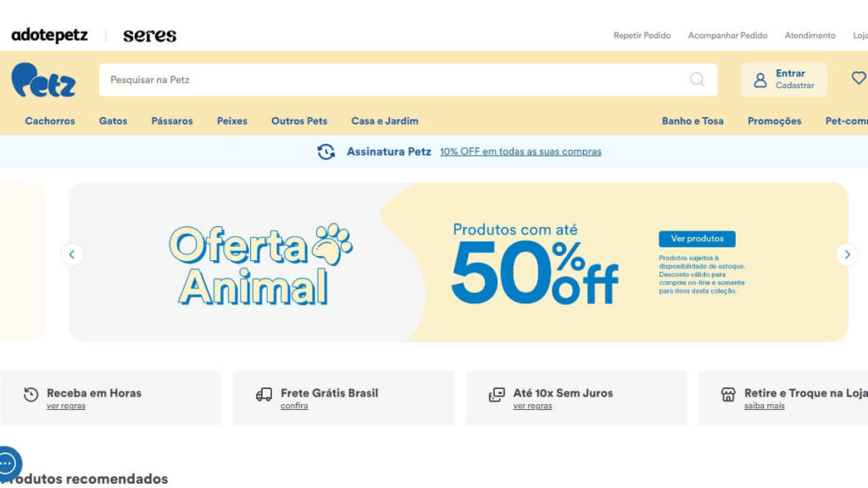Viewport: 868px width, 488px height.
Task: Open the Atendimento link
Action: click(x=810, y=36)
